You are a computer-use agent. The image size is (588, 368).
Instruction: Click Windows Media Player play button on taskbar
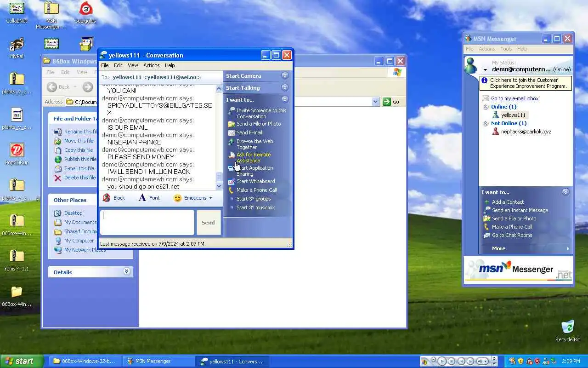442,361
